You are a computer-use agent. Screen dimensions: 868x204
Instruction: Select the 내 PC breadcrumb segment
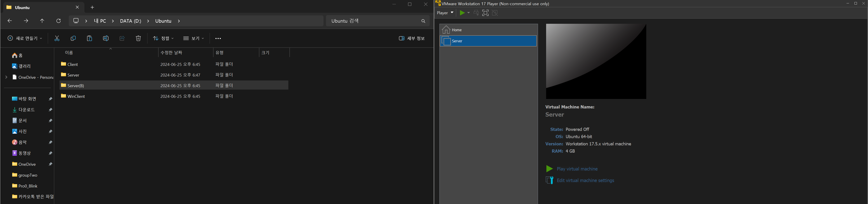100,21
